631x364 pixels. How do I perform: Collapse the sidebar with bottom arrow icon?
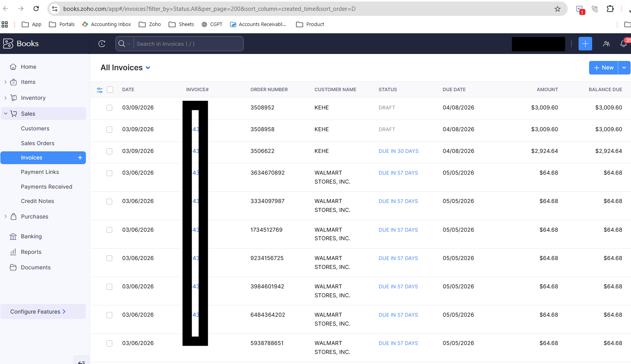pos(81,362)
